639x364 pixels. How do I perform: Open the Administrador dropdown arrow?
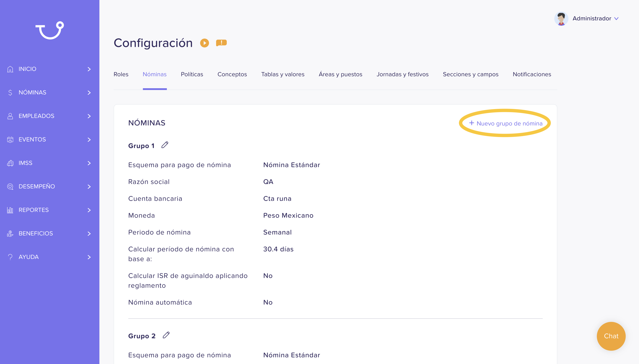tap(616, 19)
